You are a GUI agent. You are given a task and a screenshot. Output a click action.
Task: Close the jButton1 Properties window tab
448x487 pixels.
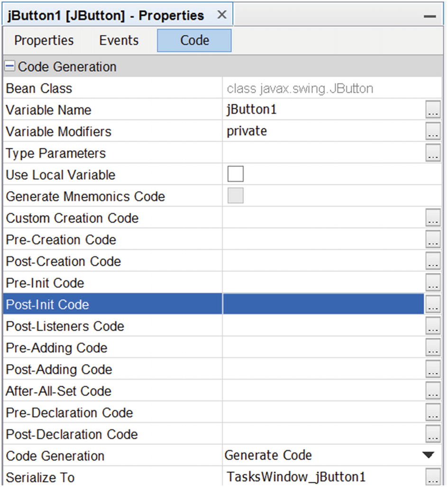pyautogui.click(x=222, y=15)
